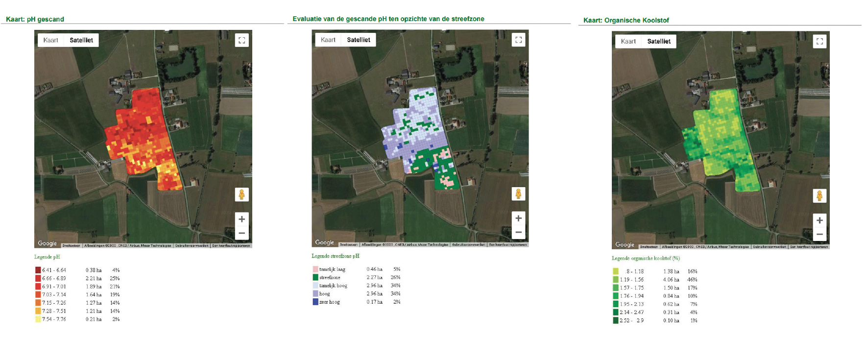Viewport: 868px width, 337px height.
Task: Zoom in on the pH gescand map
Action: click(241, 219)
